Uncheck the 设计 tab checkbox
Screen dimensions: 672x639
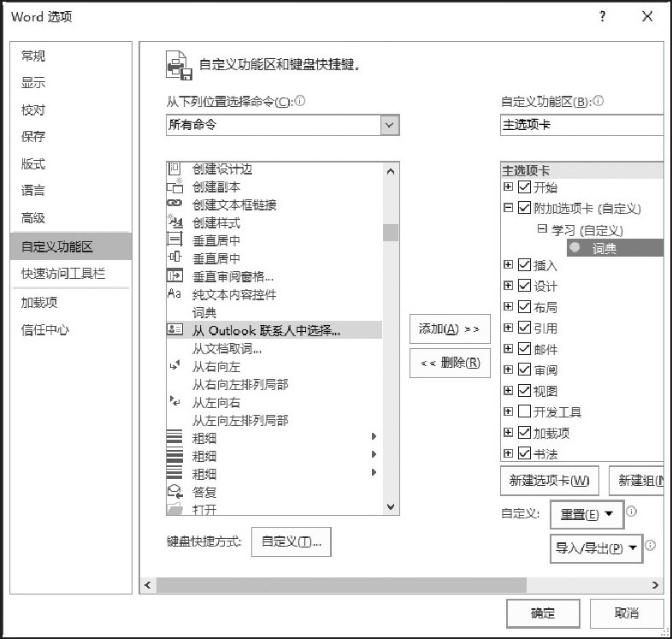(524, 285)
